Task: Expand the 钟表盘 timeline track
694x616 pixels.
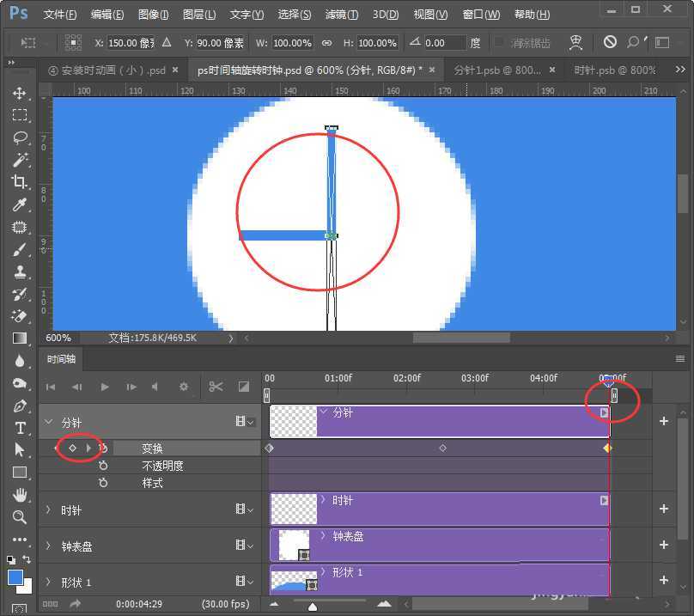Action: (x=48, y=546)
